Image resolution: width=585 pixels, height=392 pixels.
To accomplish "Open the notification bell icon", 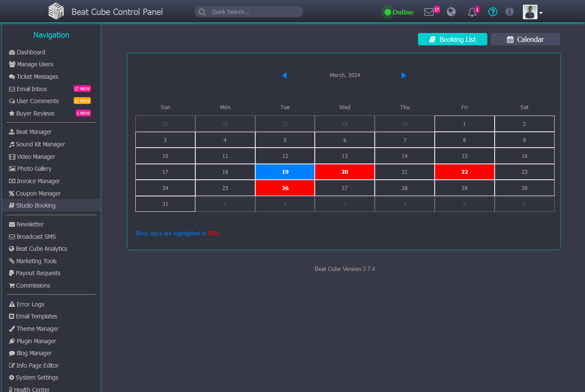I will click(x=472, y=12).
